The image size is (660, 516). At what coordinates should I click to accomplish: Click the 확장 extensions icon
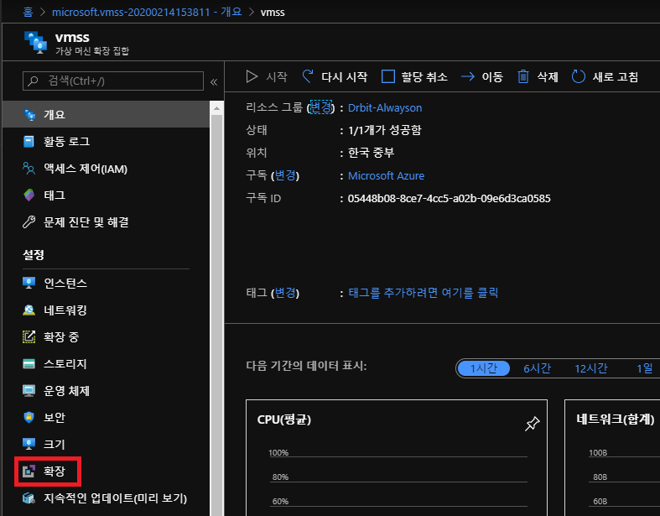29,471
